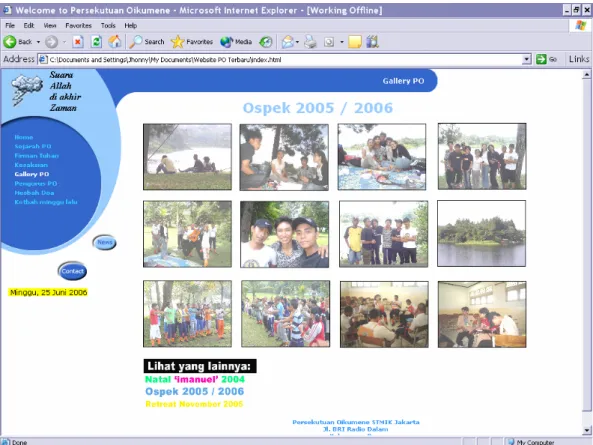Screen dimensions: 593x445
Task: Click the Mail envelope icon
Action: [x=287, y=42]
